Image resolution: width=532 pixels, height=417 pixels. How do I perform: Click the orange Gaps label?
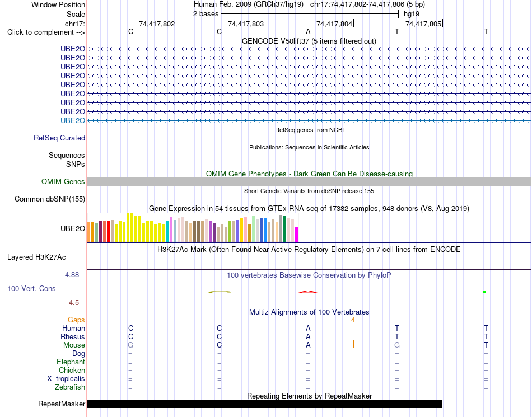click(76, 320)
